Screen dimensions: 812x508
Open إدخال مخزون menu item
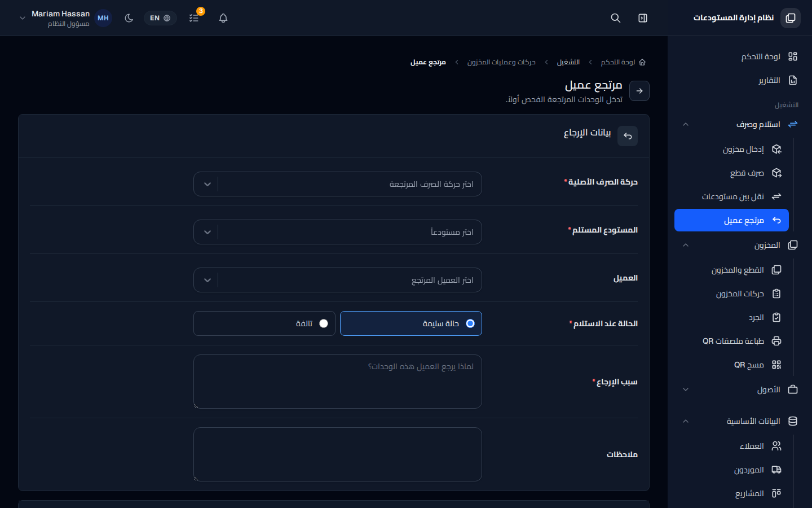731,149
